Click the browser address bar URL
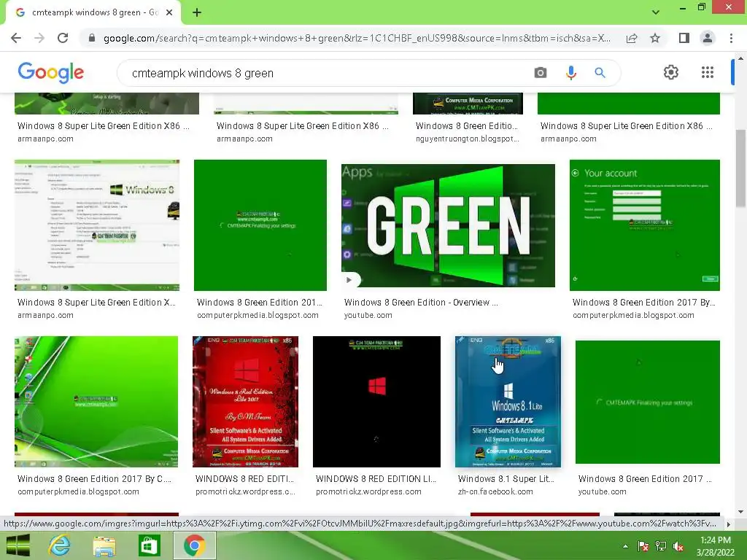 pos(356,38)
